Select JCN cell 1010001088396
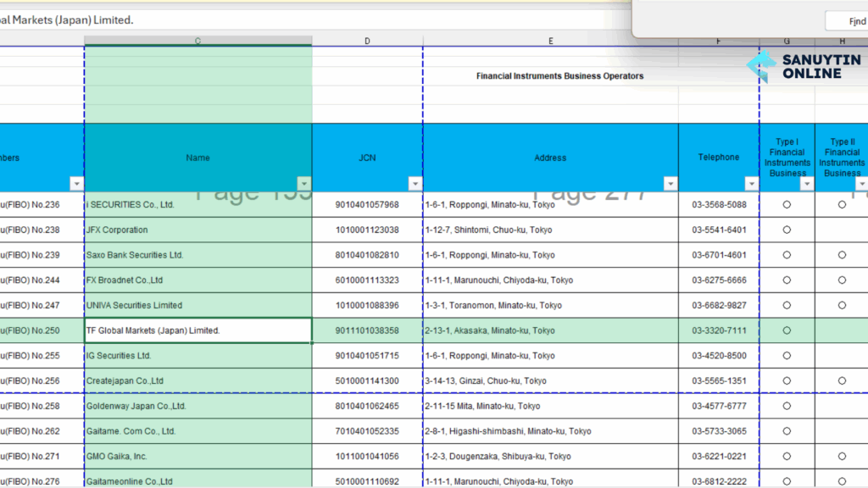The width and height of the screenshot is (868, 488). tap(368, 305)
